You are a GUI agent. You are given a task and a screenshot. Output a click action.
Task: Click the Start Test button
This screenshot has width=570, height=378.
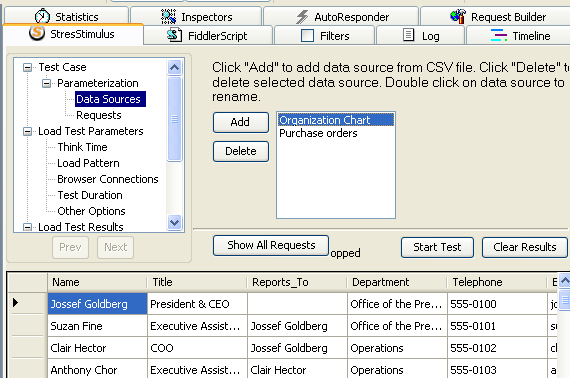click(x=437, y=247)
